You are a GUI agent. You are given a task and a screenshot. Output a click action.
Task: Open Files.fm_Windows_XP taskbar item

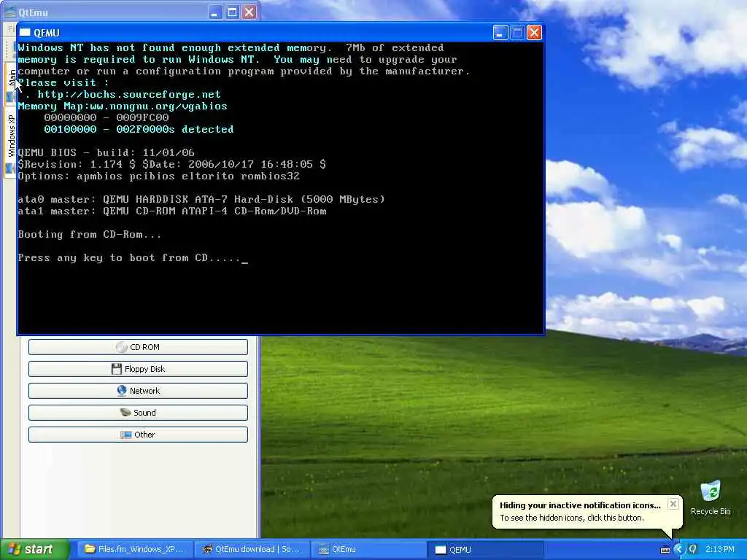pos(134,549)
